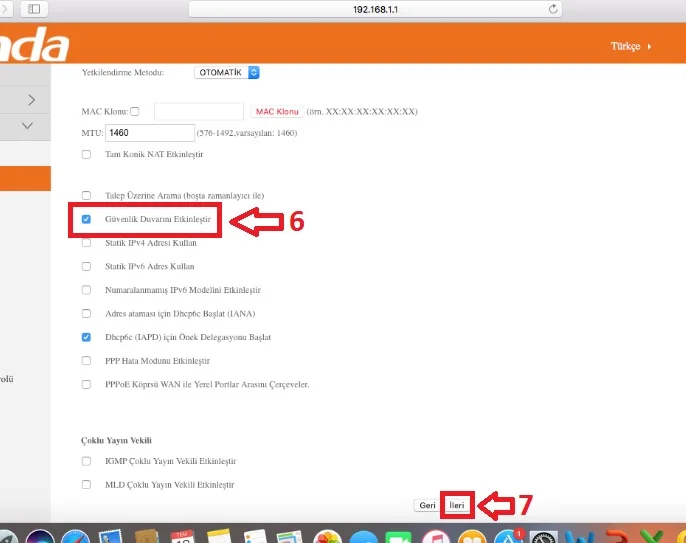This screenshot has width=686, height=543.
Task: Open the Calendar app in dock
Action: coord(182,537)
